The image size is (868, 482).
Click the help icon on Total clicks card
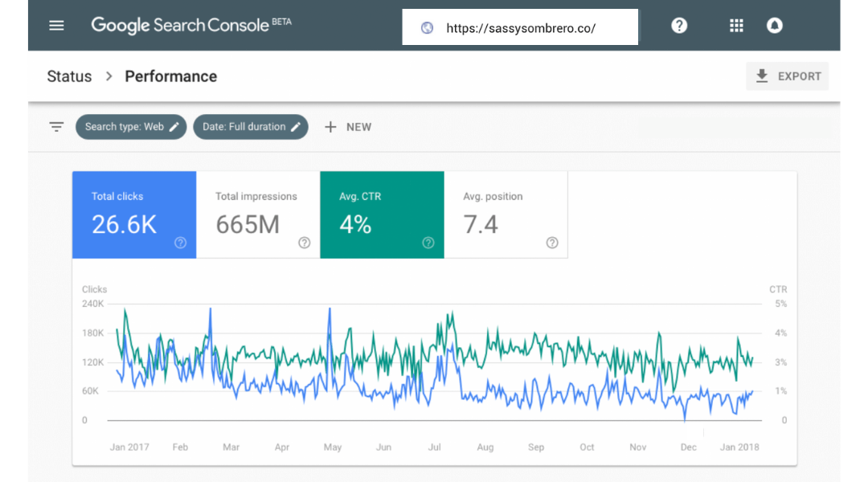click(x=180, y=243)
